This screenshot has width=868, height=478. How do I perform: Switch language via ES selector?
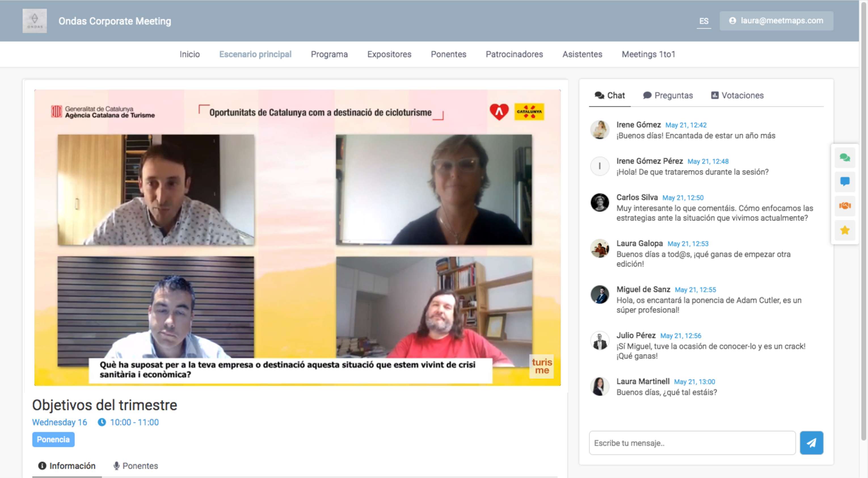[x=703, y=21]
